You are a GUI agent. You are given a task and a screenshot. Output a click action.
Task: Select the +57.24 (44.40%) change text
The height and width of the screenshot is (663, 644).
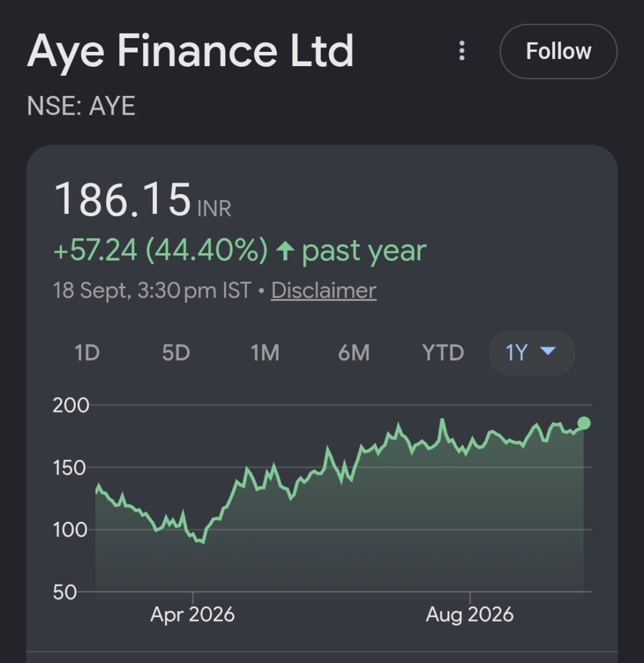pyautogui.click(x=161, y=250)
